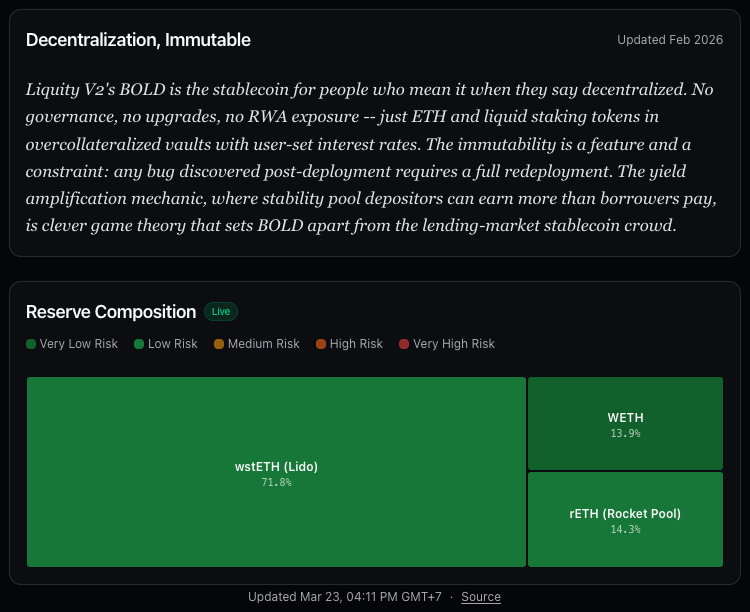Click the Very Low Risk legend label
750x612 pixels.
(78, 344)
